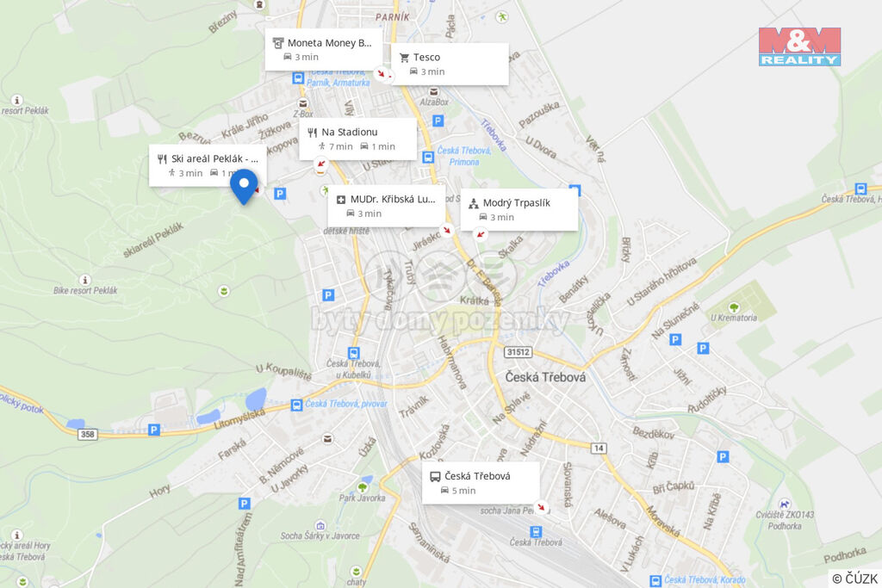Screen dimensions: 882x588
Task: Click the M&M Reality logo
Action: [799, 46]
